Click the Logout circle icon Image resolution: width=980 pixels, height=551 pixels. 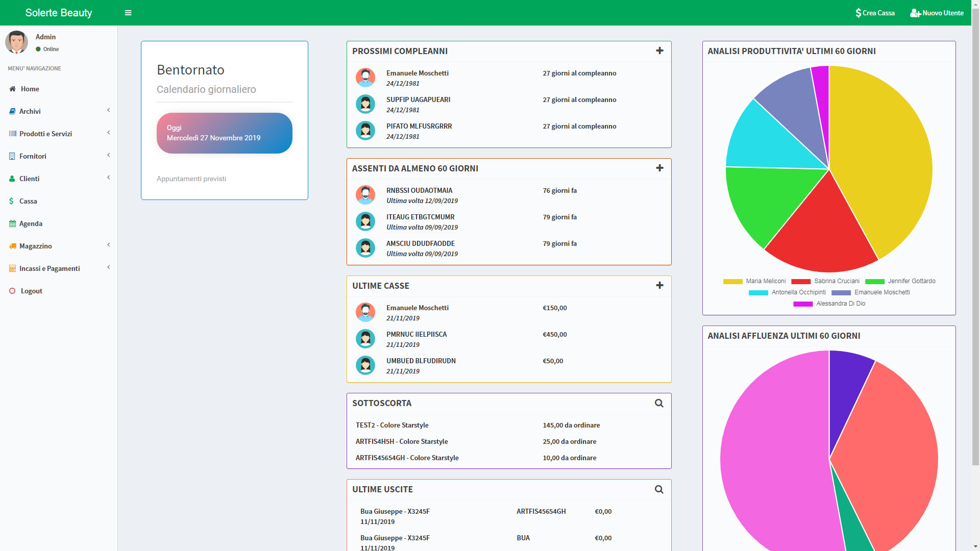pos(12,291)
